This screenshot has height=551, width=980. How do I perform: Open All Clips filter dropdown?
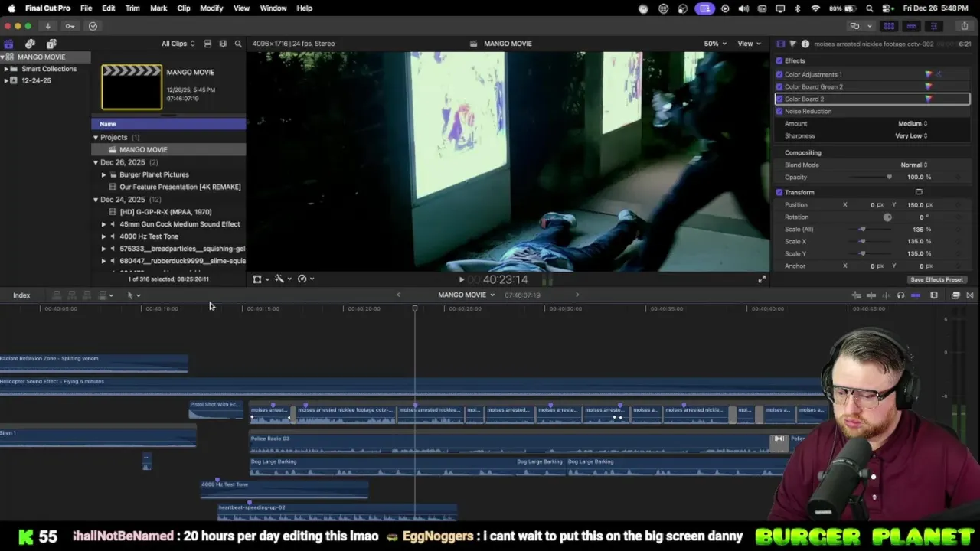[x=178, y=44]
